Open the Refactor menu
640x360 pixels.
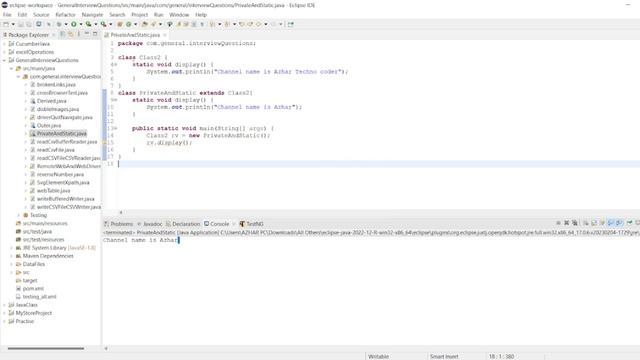coord(65,15)
